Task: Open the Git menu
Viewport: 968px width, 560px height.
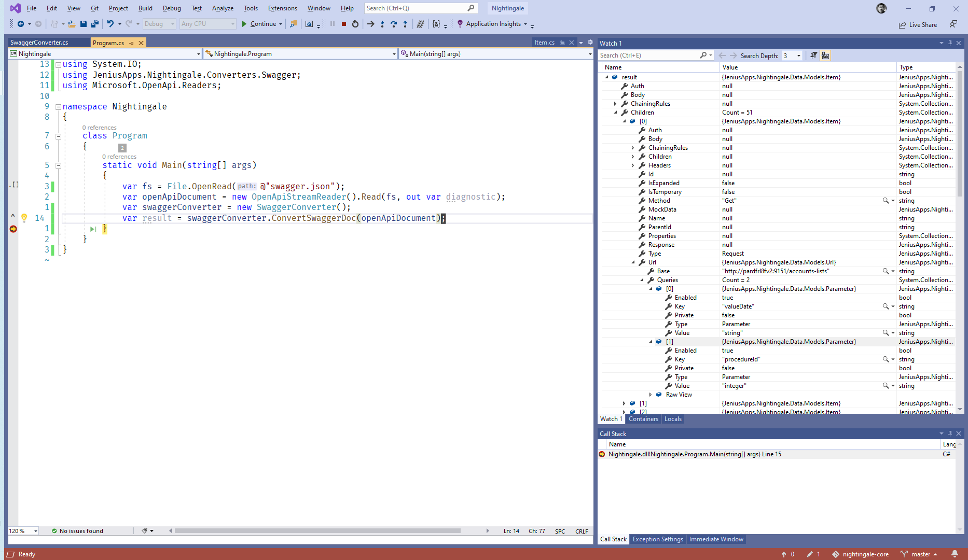Action: (94, 8)
